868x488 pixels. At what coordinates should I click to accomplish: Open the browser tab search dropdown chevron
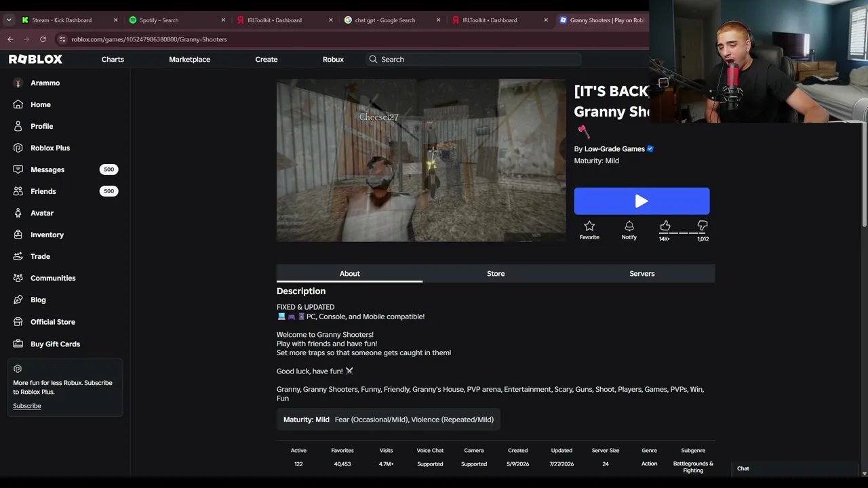[x=9, y=20]
